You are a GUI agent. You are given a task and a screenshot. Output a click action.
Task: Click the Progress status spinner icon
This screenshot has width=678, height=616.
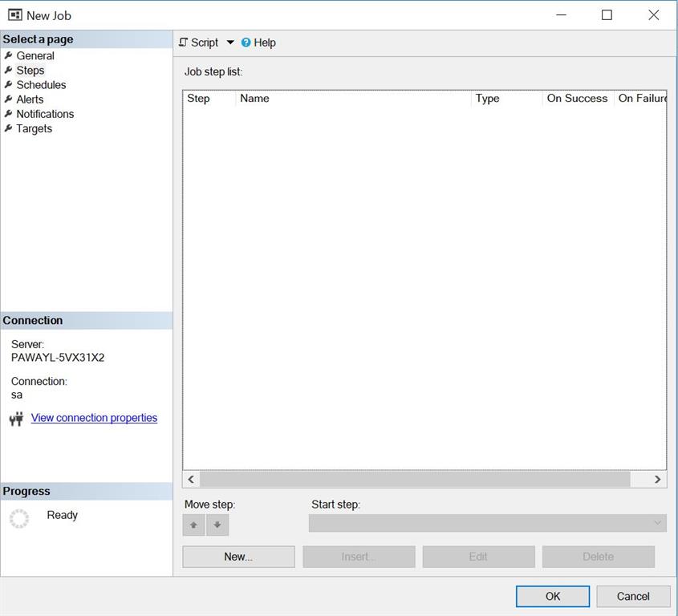[19, 518]
